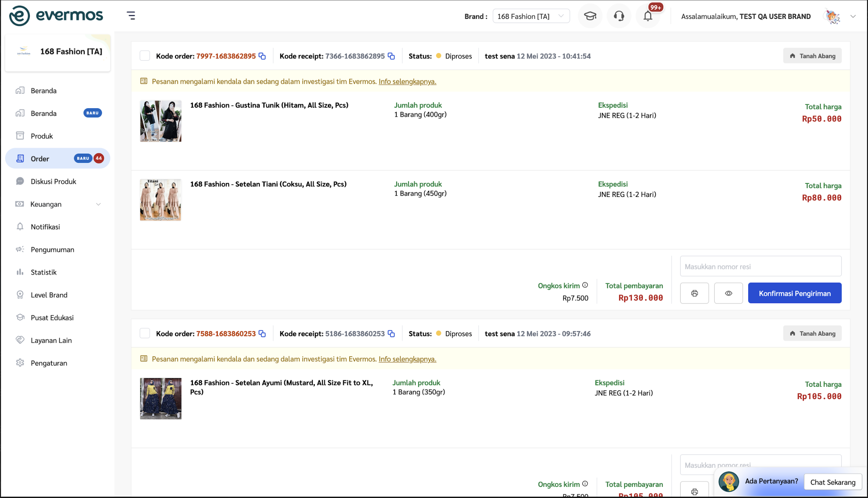Image resolution: width=868 pixels, height=498 pixels.
Task: Copy order code 7588-1683860253
Action: pyautogui.click(x=262, y=333)
